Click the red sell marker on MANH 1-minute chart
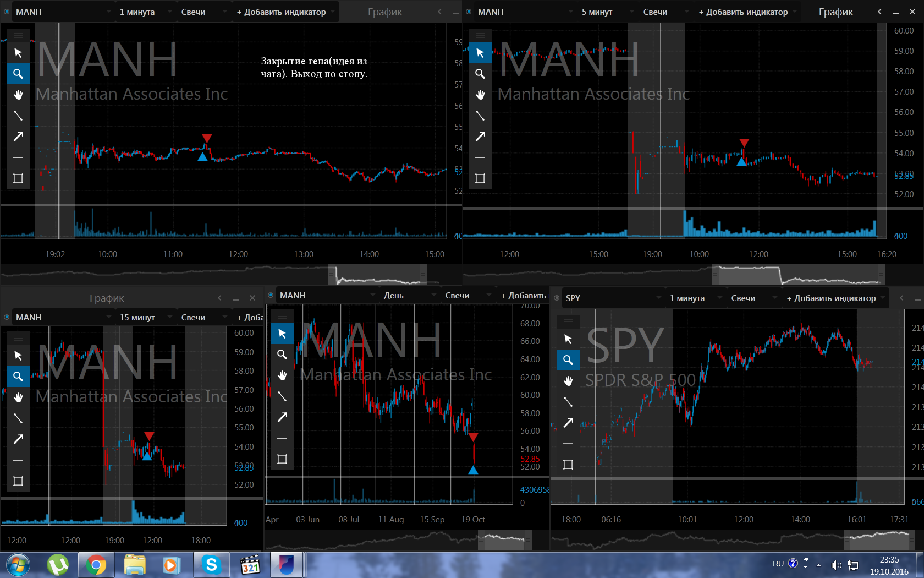The height and width of the screenshot is (578, 924). [x=207, y=138]
